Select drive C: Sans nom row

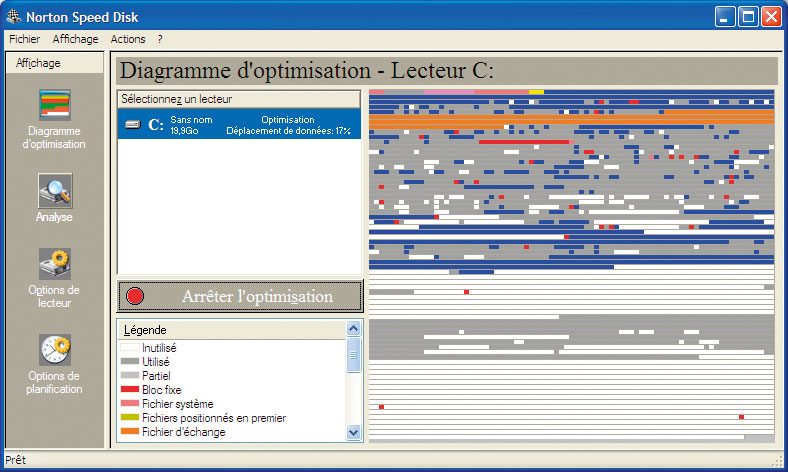pyautogui.click(x=239, y=124)
